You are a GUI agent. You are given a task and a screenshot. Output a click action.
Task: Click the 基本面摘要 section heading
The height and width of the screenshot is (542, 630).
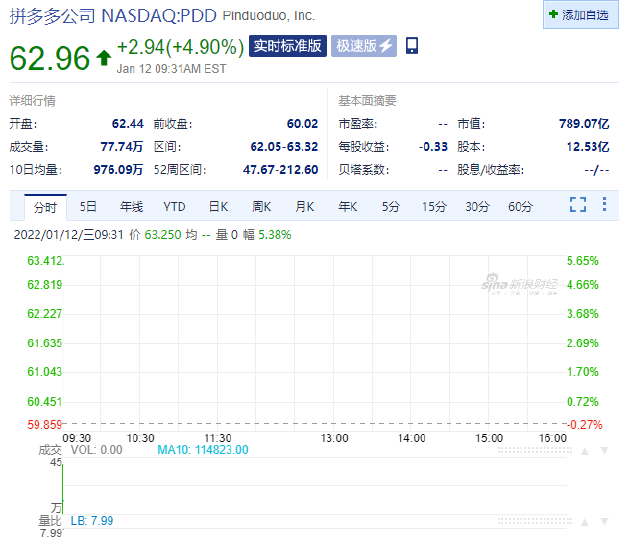[x=367, y=100]
